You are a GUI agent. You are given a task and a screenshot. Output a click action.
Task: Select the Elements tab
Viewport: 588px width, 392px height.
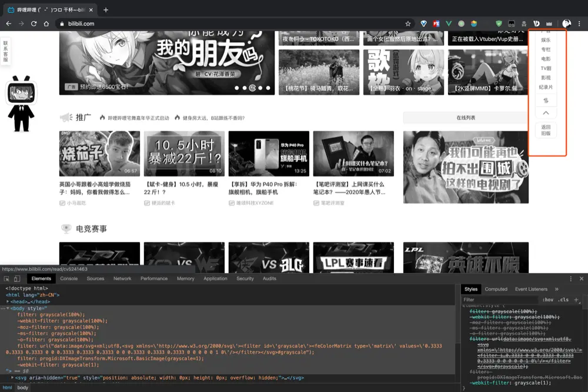[x=41, y=278]
